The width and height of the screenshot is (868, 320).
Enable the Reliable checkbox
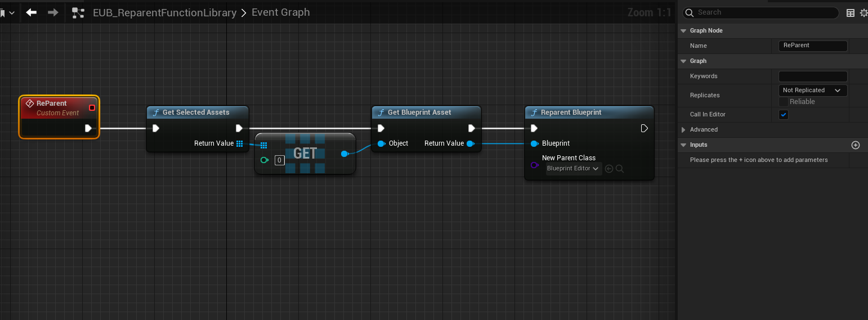[x=784, y=102]
